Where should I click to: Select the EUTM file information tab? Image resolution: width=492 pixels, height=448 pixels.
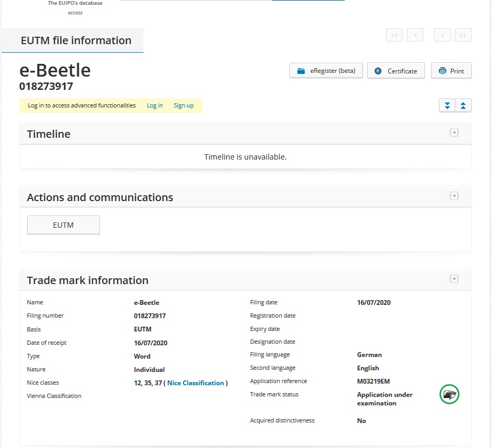point(76,40)
